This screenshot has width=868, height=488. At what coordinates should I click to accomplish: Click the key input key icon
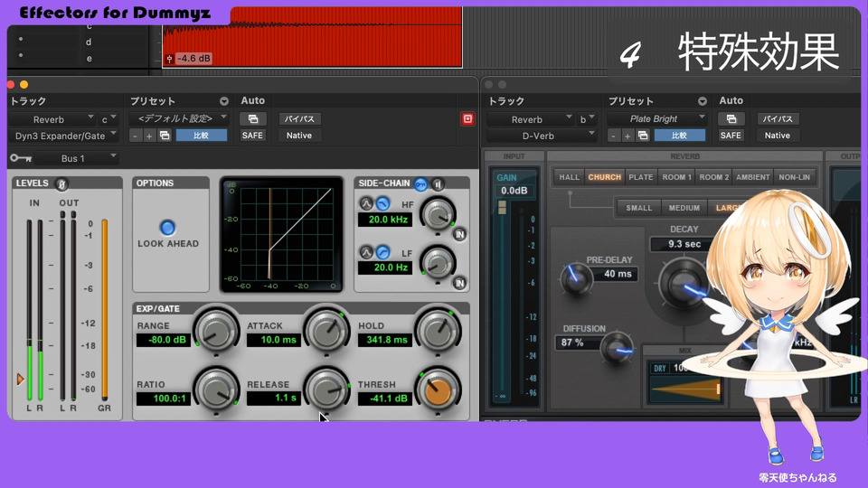[x=21, y=158]
